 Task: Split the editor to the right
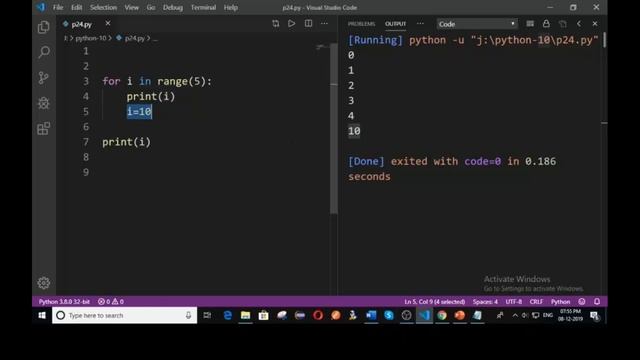pyautogui.click(x=308, y=24)
